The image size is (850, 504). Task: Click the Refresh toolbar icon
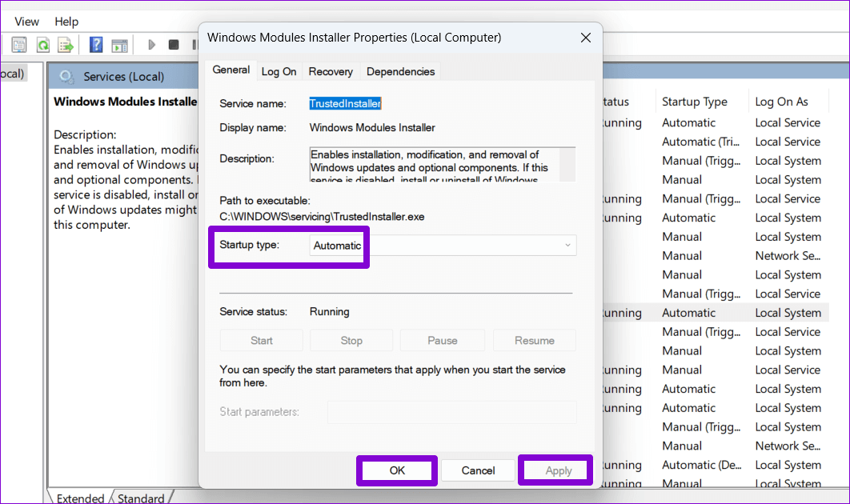[x=43, y=45]
